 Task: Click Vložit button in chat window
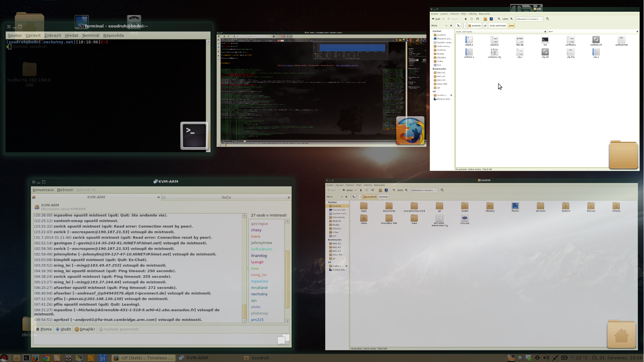click(x=63, y=329)
